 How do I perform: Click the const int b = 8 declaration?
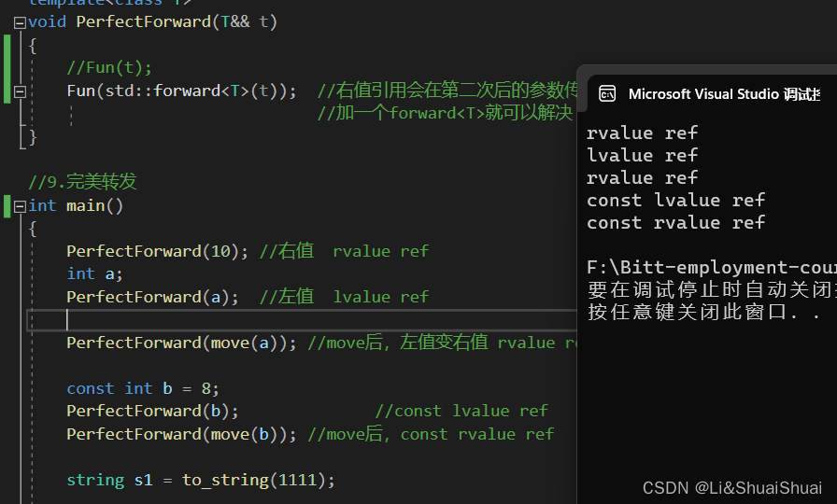(143, 388)
